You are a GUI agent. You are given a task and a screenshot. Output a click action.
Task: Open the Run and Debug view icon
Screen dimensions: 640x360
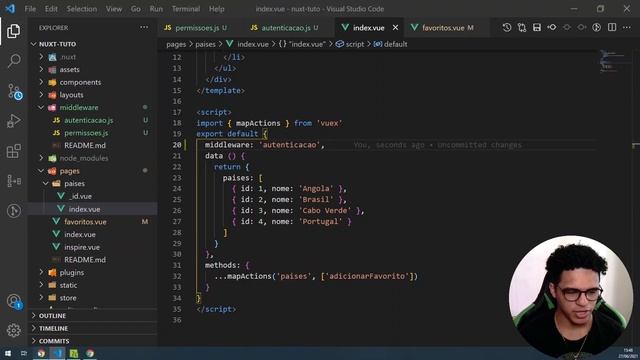click(x=13, y=121)
